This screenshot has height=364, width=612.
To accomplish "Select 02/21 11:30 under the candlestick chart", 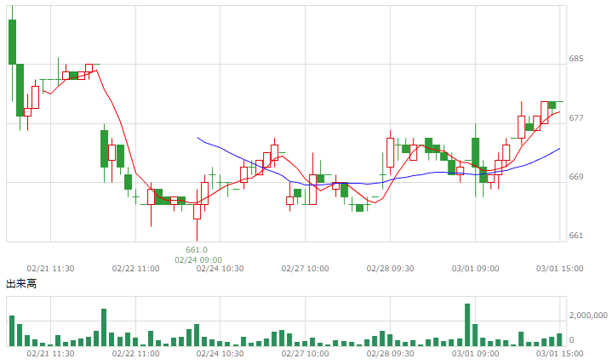I will pos(50,269).
